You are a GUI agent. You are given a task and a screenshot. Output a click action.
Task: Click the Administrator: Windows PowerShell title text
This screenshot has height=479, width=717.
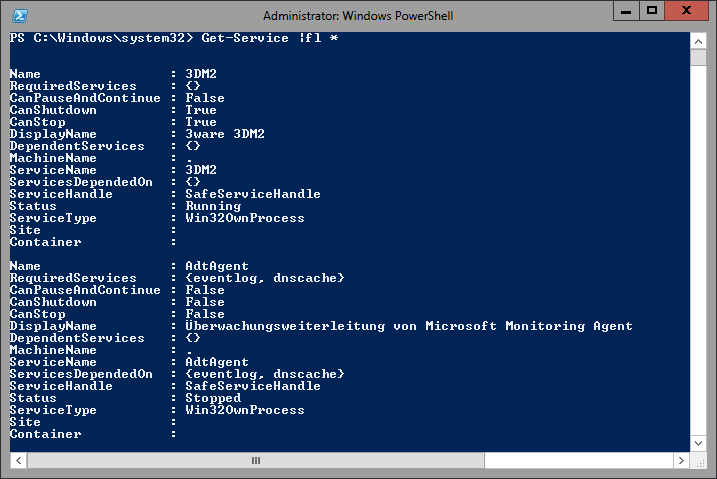tap(358, 16)
